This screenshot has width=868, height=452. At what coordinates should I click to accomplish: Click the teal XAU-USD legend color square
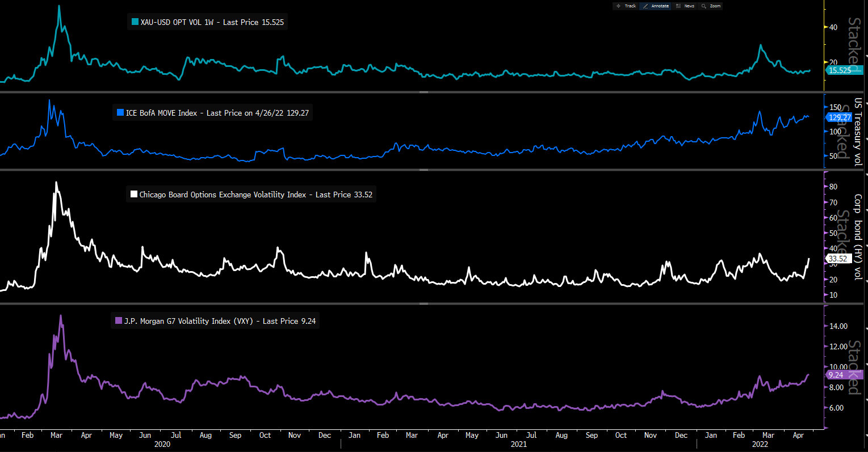[x=135, y=22]
